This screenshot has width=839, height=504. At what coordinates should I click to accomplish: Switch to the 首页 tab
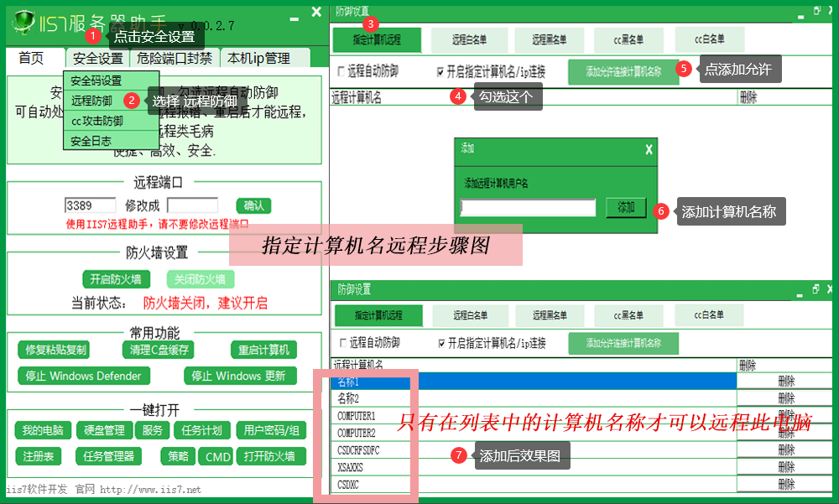click(31, 58)
